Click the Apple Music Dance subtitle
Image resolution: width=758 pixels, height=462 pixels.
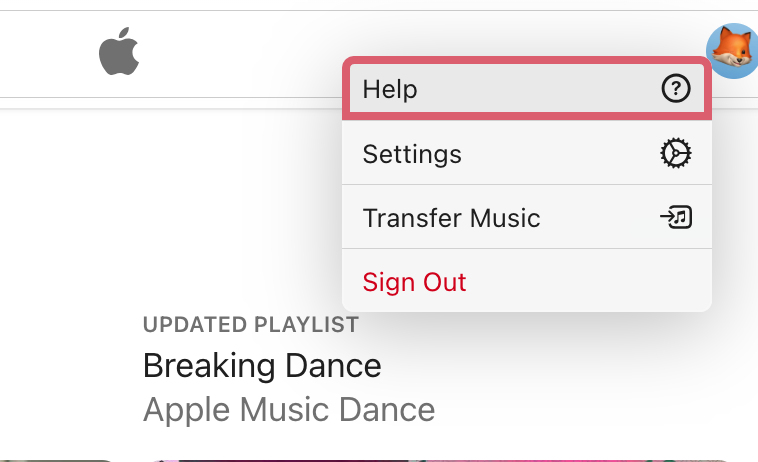(289, 409)
